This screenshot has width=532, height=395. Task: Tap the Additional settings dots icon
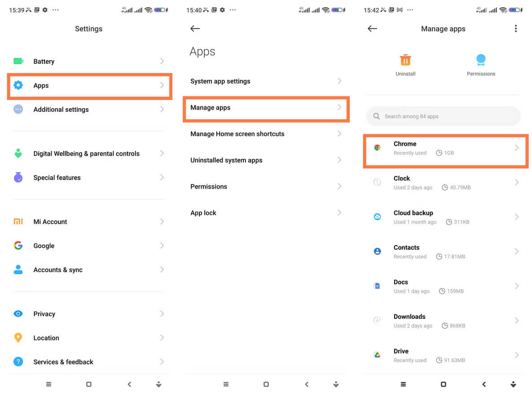18,109
